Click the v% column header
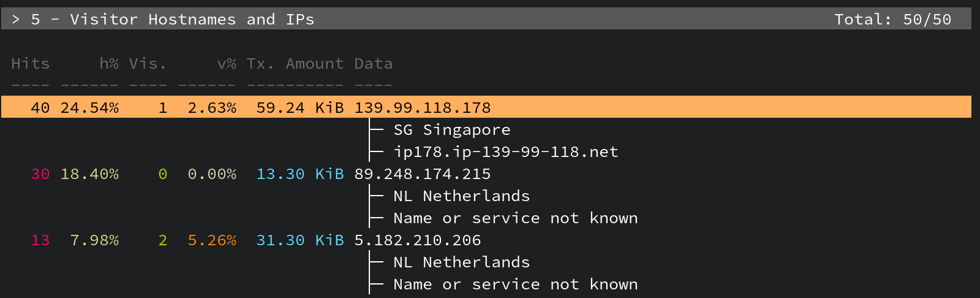Screen dimensions: 980x298 tap(227, 64)
